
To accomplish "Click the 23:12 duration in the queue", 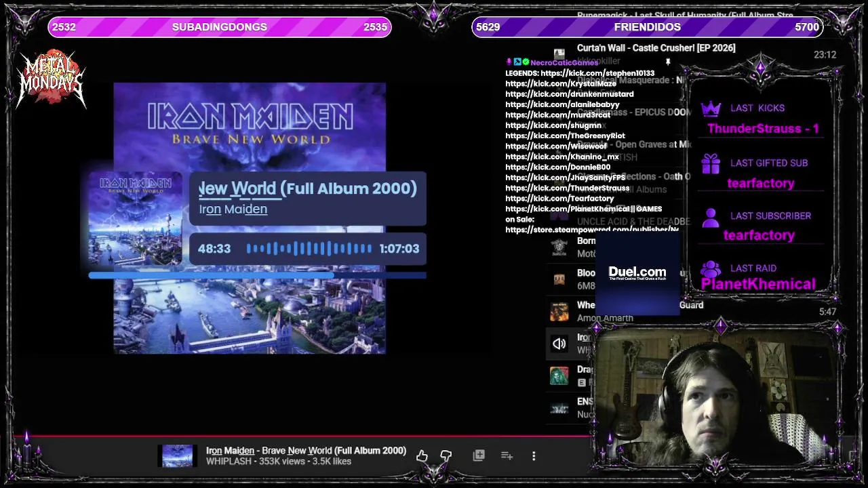I will [x=825, y=55].
